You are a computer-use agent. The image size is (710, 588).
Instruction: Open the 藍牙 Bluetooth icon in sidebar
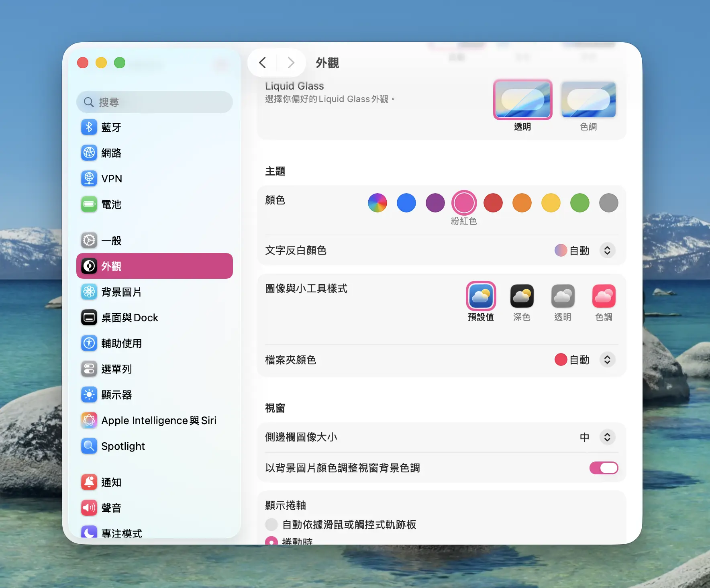[x=89, y=127]
